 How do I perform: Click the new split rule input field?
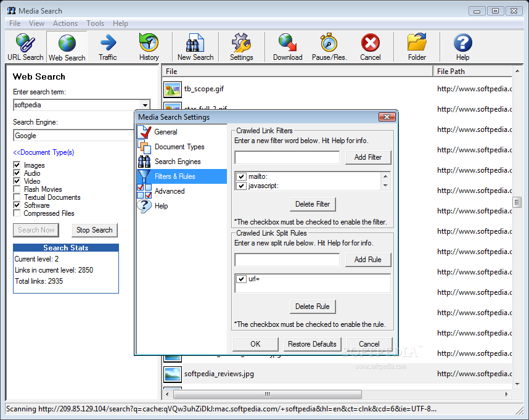pyautogui.click(x=287, y=260)
